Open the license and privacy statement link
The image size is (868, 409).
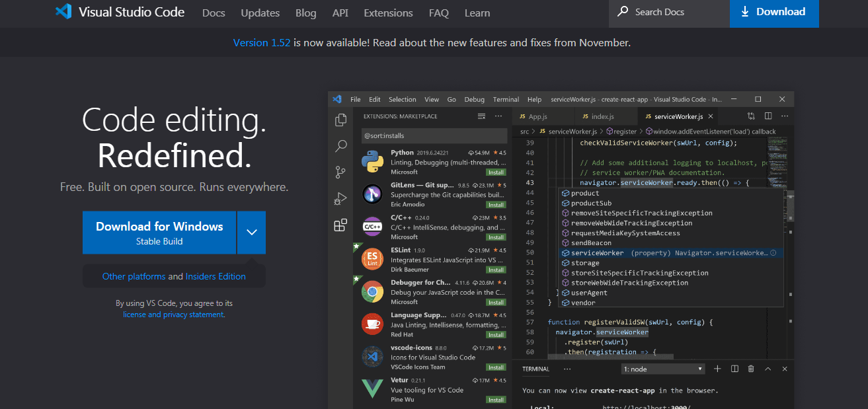[173, 315]
